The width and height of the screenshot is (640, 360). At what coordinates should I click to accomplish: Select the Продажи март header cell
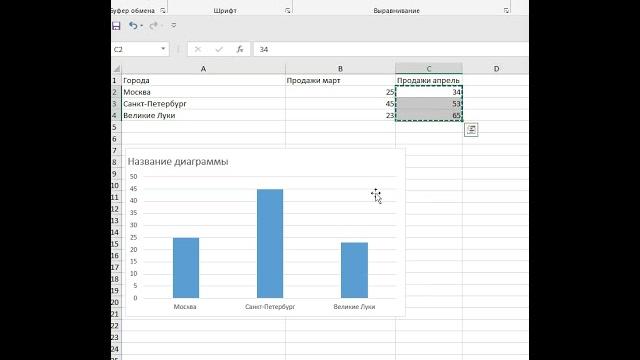tap(340, 80)
